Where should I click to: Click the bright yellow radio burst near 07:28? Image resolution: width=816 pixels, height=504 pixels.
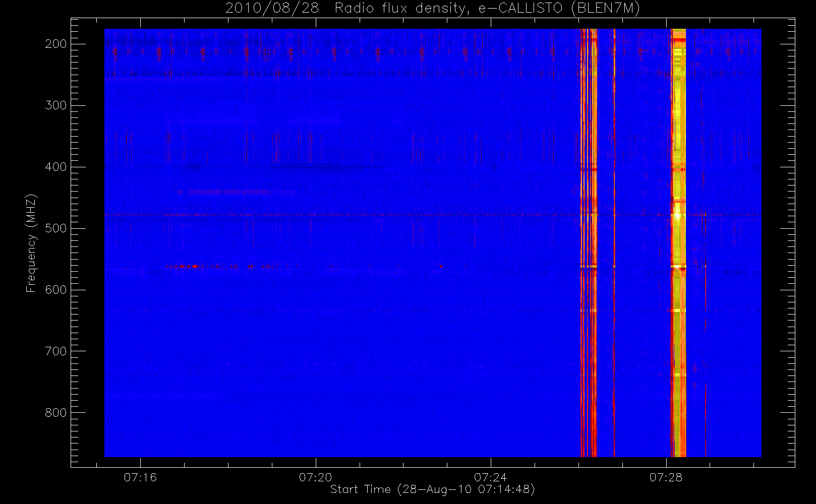click(678, 243)
